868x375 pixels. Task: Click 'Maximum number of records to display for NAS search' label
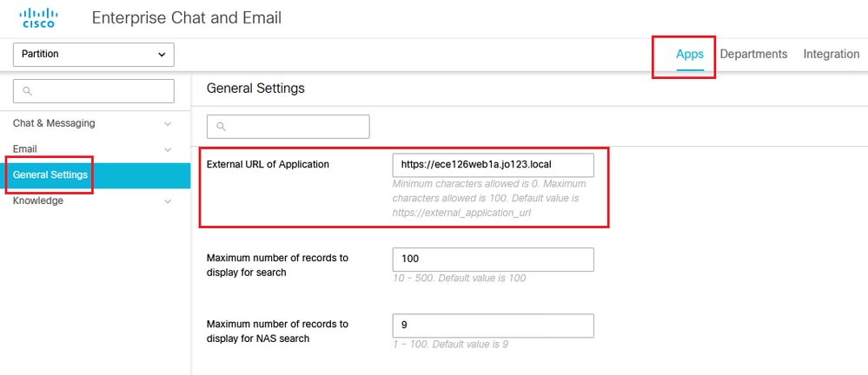(277, 331)
